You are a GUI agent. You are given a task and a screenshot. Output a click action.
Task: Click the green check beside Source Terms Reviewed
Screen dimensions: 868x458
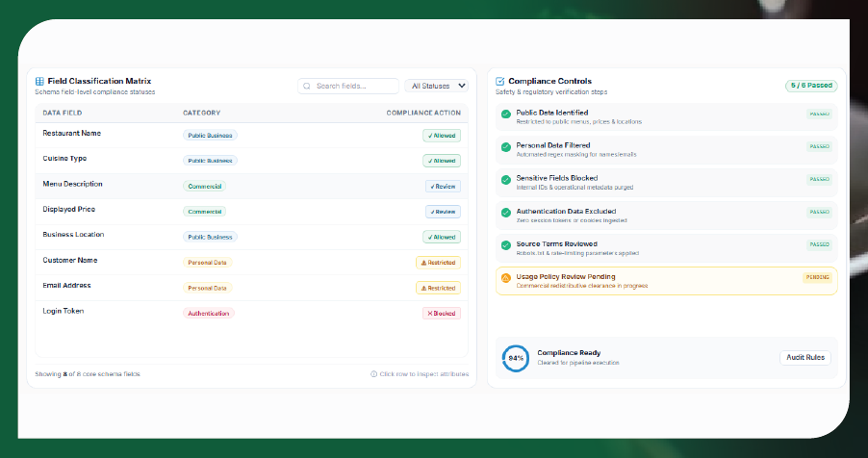pyautogui.click(x=506, y=245)
